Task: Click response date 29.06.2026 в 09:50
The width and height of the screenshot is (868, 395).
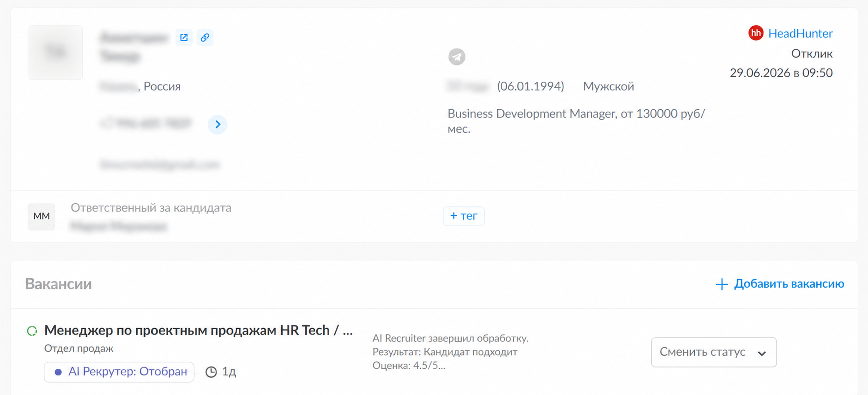Action: pyautogui.click(x=781, y=73)
